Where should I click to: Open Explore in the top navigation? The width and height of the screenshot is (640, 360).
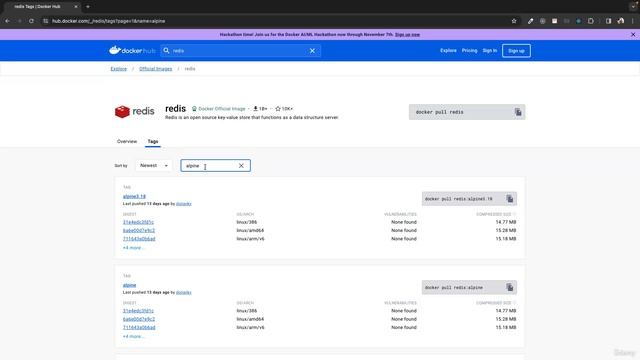tap(448, 51)
